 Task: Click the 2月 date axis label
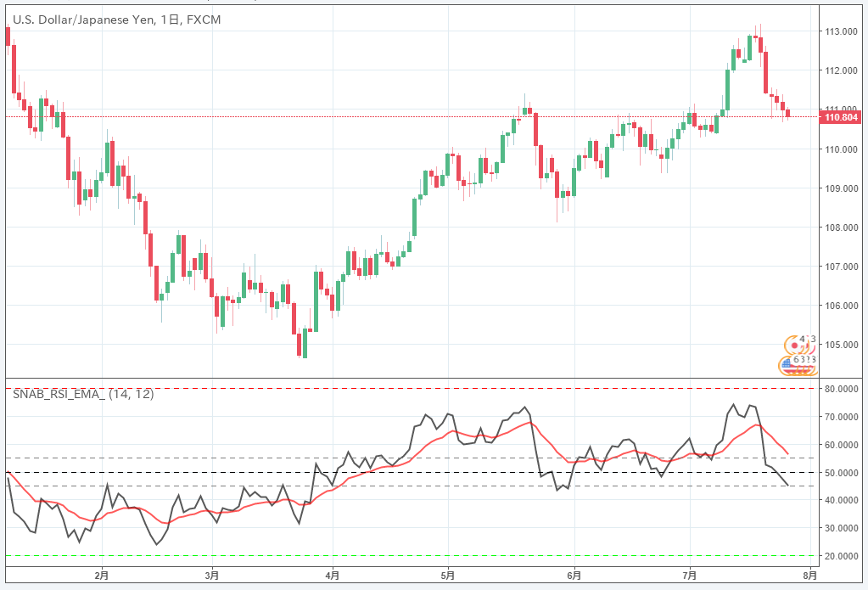pyautogui.click(x=102, y=576)
